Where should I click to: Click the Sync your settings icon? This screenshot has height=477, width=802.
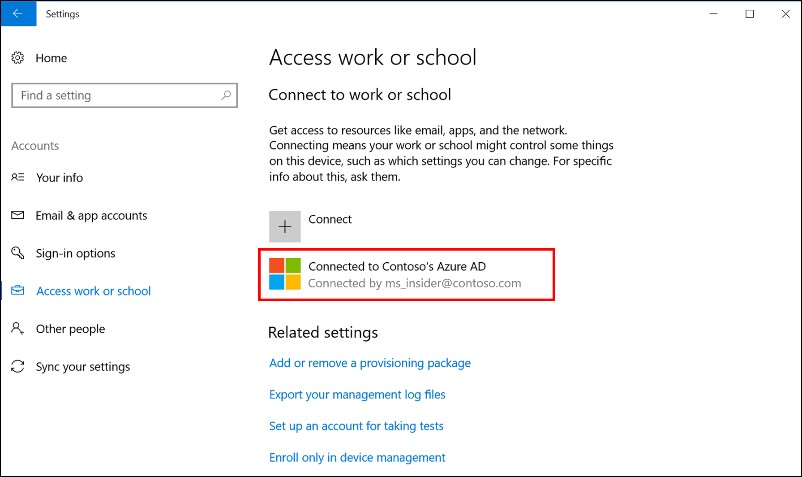point(17,367)
